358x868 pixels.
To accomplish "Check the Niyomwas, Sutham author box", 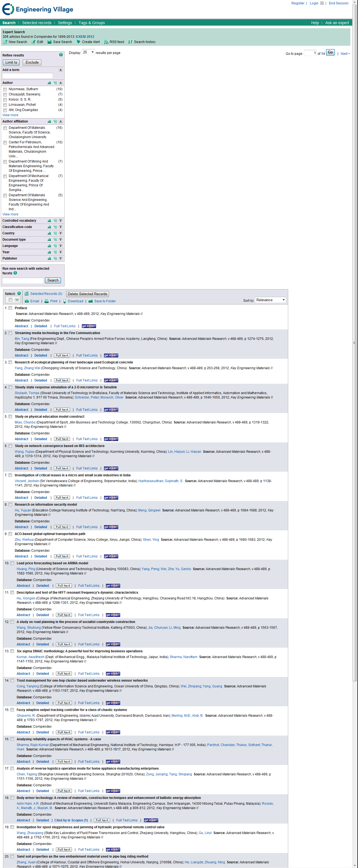I will (5, 90).
